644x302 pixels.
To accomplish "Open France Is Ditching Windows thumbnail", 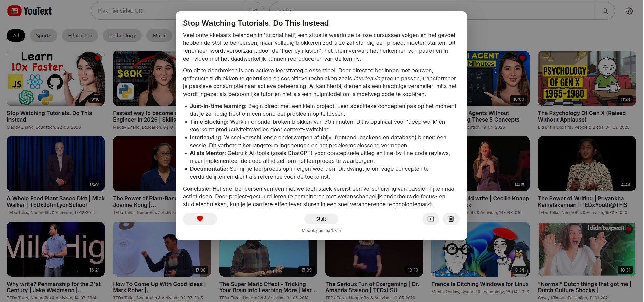I will [x=480, y=249].
